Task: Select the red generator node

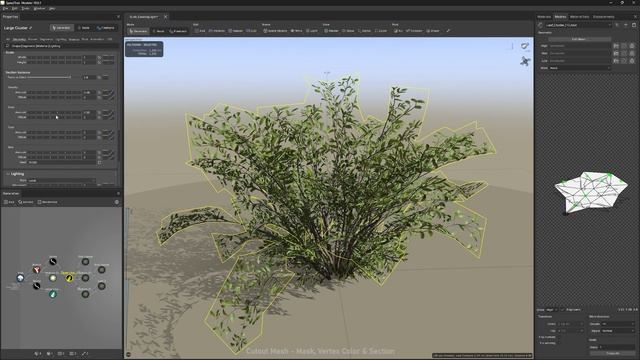Action: (x=36, y=270)
